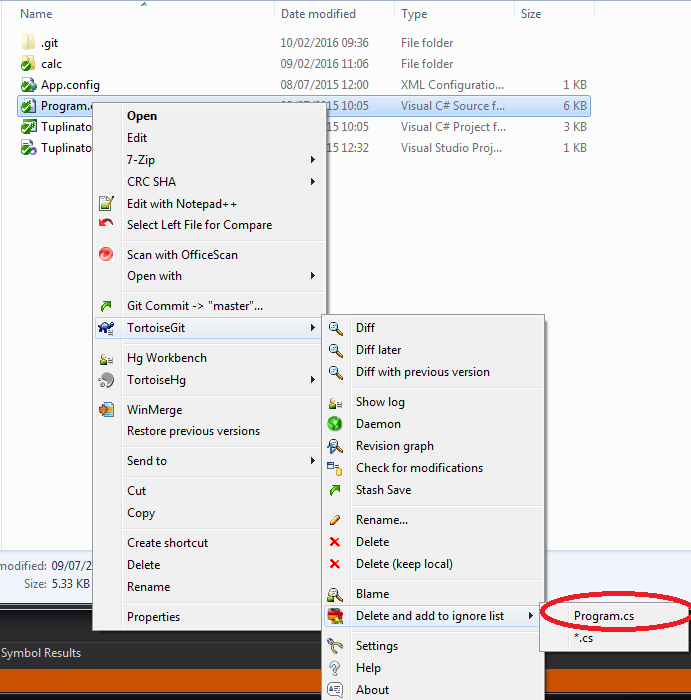Click the Diff later magnifier icon
The width and height of the screenshot is (691, 700).
coord(336,350)
